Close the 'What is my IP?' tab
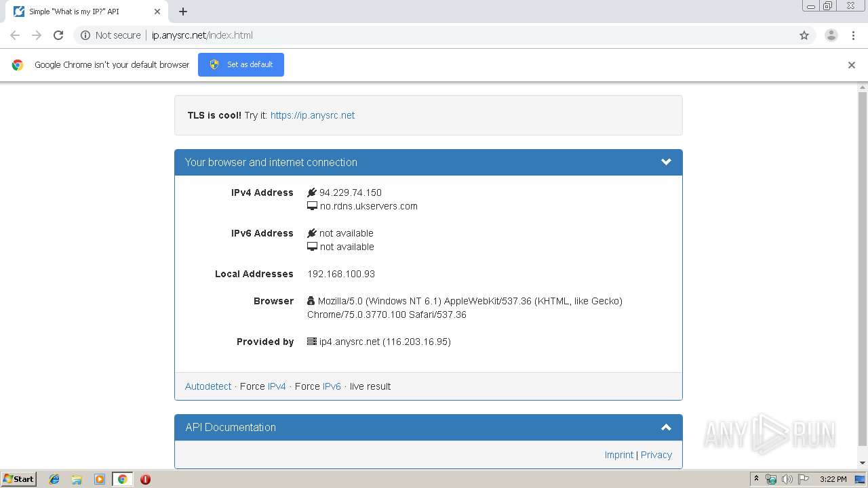 click(x=157, y=12)
